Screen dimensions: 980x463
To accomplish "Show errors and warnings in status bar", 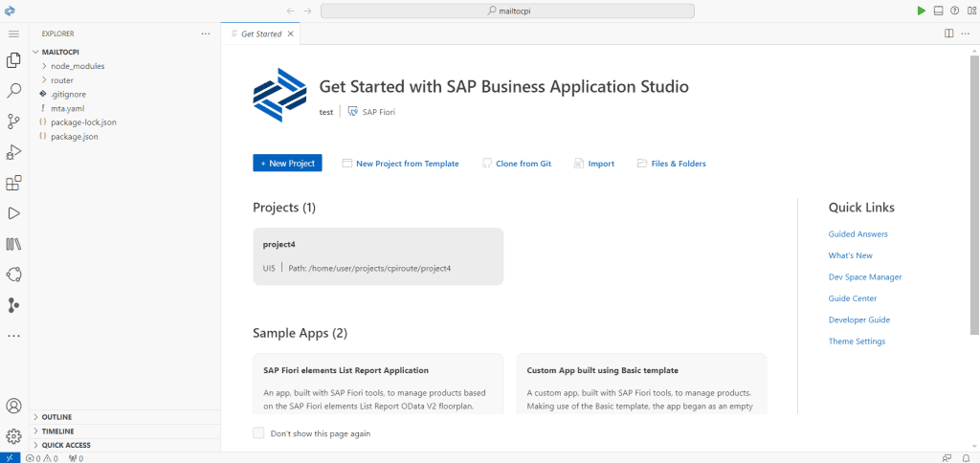I will pos(42,458).
